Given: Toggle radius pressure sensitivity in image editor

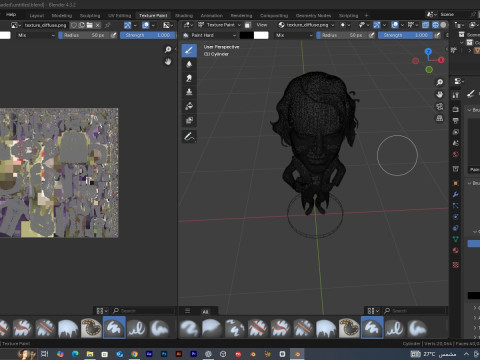Looking at the screenshot, I should [114, 35].
